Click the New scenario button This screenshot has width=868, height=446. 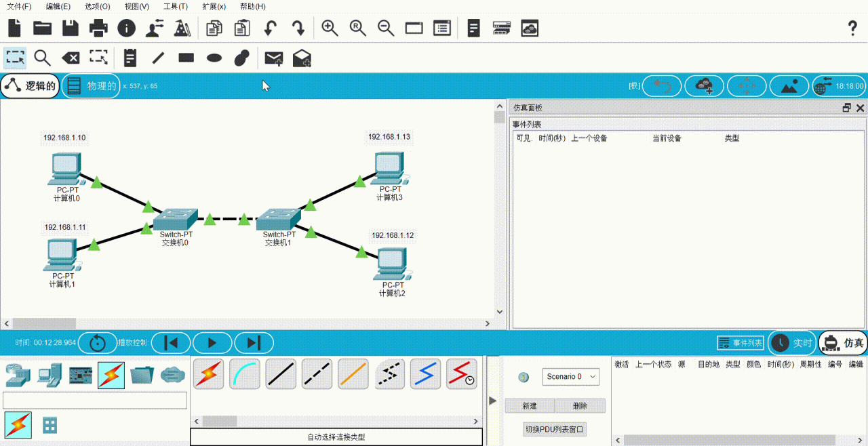pos(530,406)
